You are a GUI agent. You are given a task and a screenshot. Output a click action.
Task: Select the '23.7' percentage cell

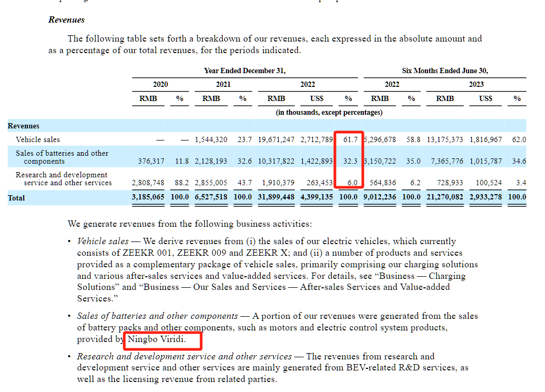(245, 139)
